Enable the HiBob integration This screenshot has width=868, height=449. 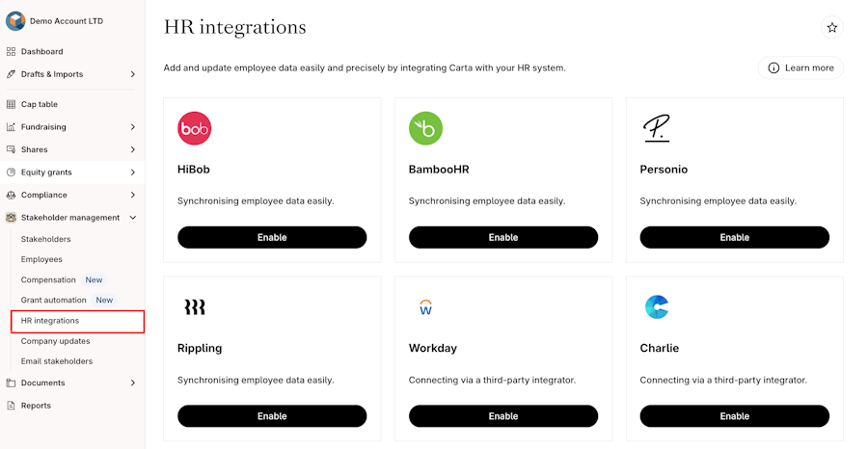coord(272,237)
